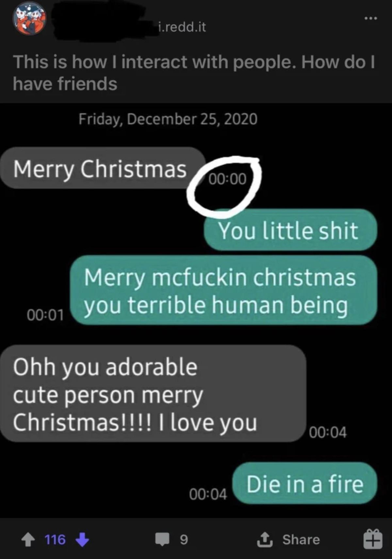Image resolution: width=392 pixels, height=559 pixels.
Task: Upvote the post
Action: tap(28, 540)
